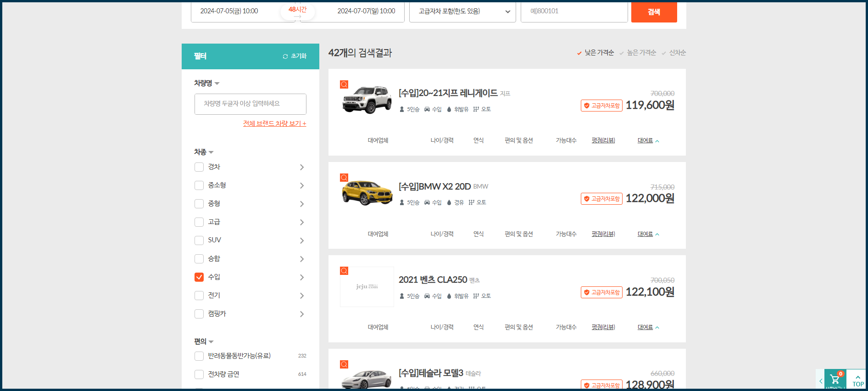The image size is (868, 391).
Task: Open the shopping cart icon
Action: point(835,380)
